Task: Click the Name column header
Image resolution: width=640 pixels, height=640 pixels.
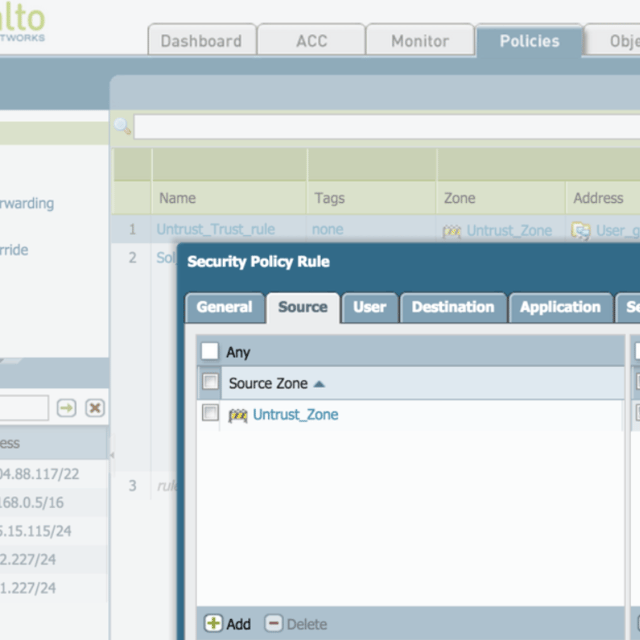Action: coord(229,198)
